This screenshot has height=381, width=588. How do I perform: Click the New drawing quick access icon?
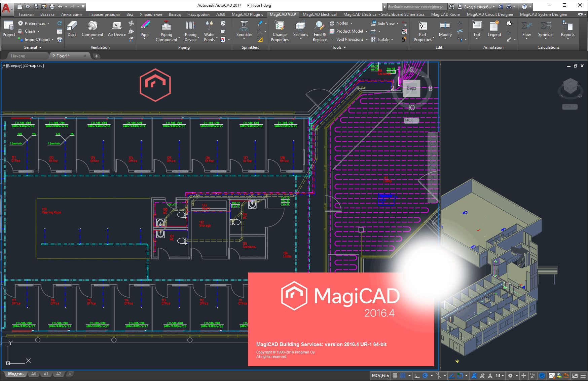click(x=20, y=6)
